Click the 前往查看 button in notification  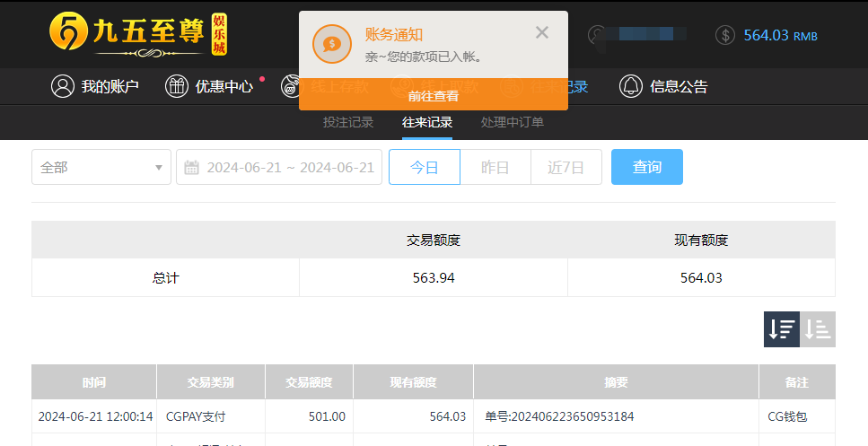pos(434,96)
